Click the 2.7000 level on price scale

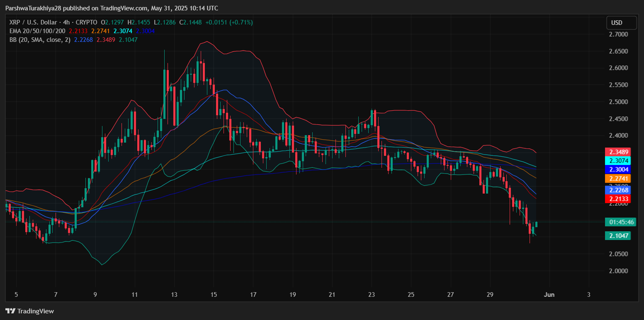click(x=618, y=34)
